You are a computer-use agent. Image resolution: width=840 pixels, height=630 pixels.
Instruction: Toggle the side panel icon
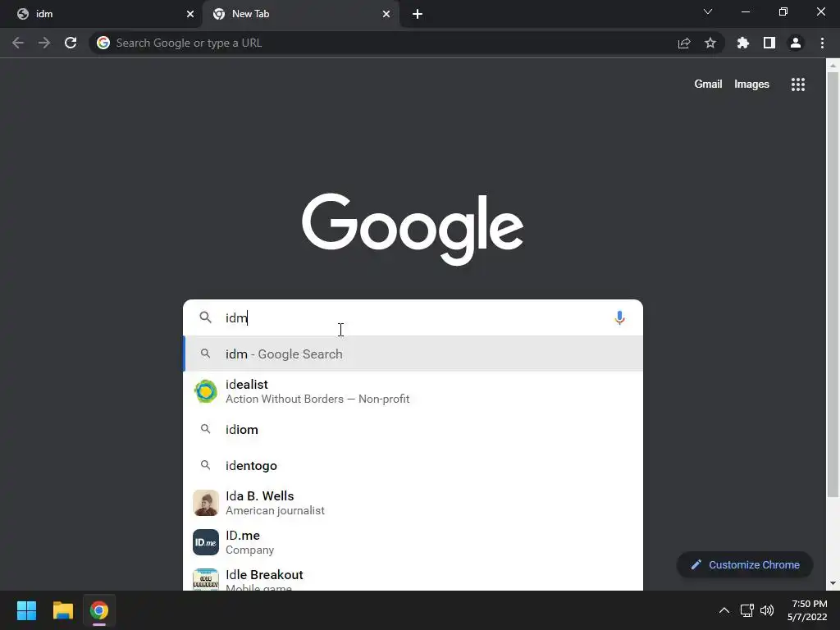(x=769, y=43)
